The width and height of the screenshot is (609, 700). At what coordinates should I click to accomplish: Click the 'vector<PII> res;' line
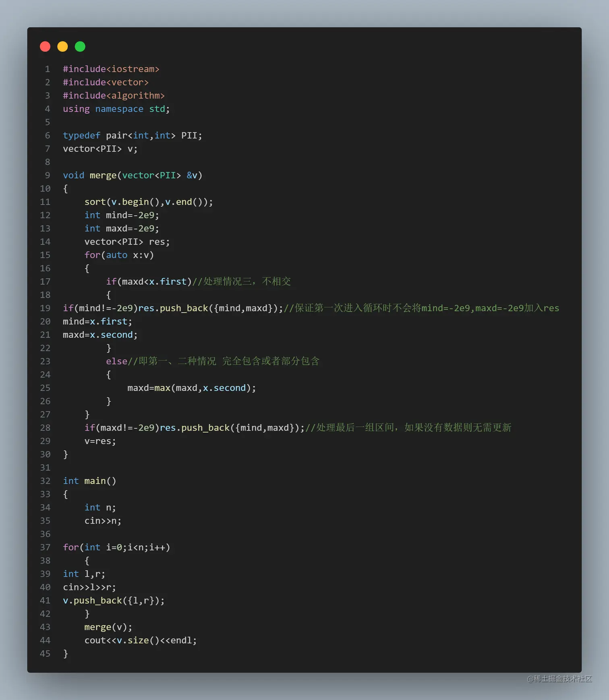point(127,242)
